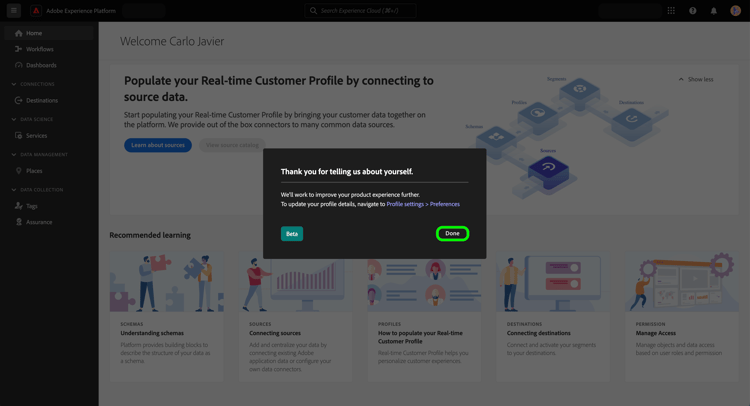Click the Assurance icon
The width and height of the screenshot is (750, 406).
coord(19,222)
